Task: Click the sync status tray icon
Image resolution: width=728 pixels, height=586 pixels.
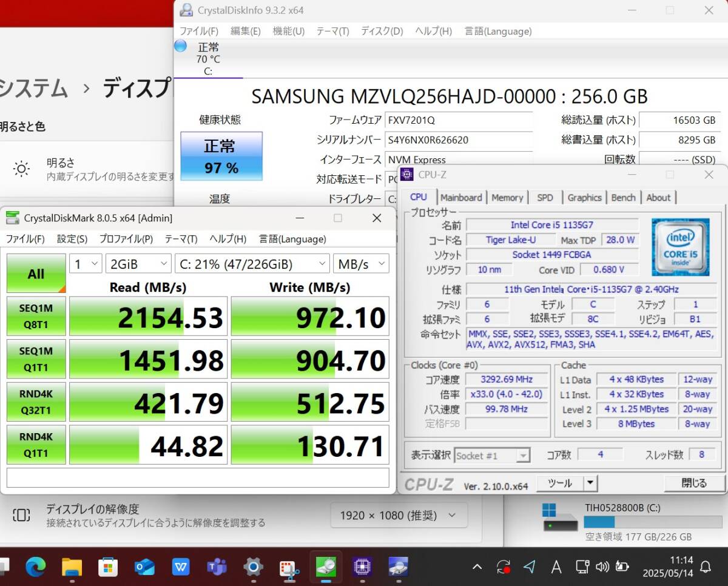Action: coord(503,567)
